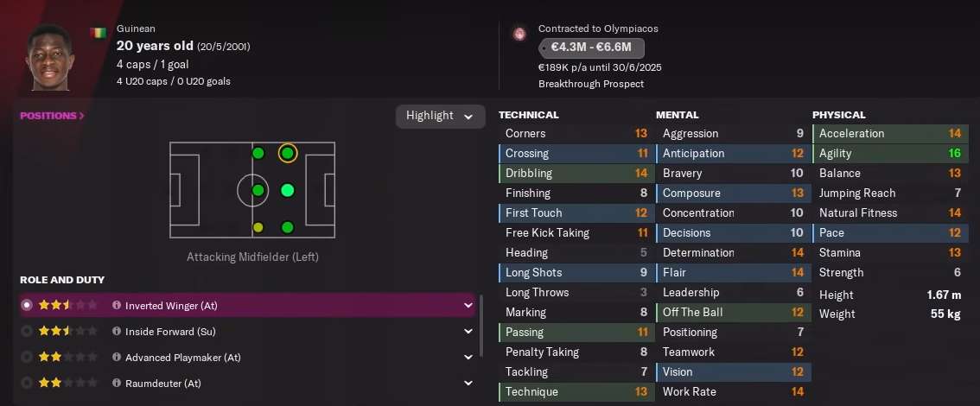This screenshot has height=406, width=980.
Task: Select the Inside Forward (Su) radio button
Action: (27, 331)
